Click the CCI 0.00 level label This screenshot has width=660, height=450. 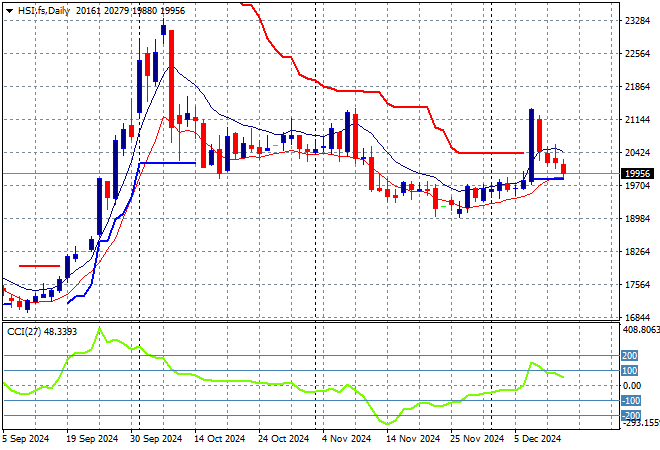[632, 386]
